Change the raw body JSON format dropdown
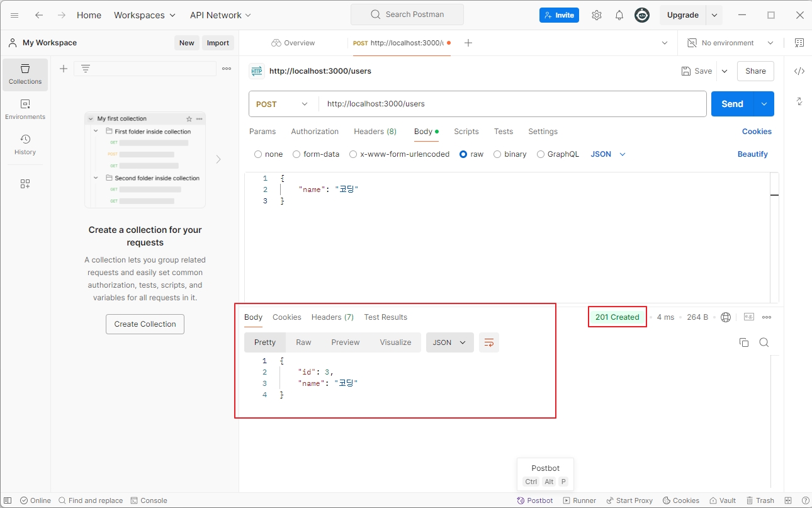The width and height of the screenshot is (812, 508). point(608,154)
